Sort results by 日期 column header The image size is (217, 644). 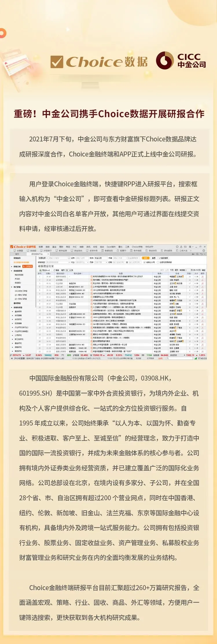pos(48,273)
